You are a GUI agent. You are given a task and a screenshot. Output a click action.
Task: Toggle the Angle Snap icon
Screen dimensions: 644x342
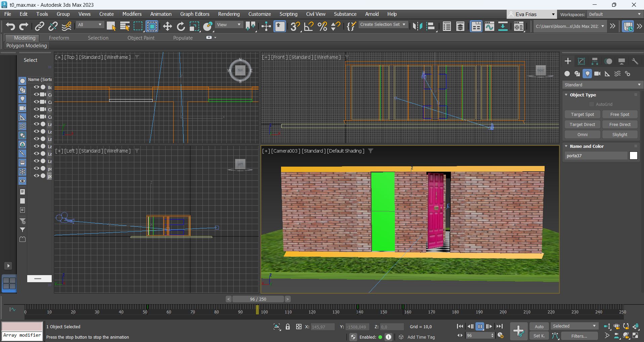point(309,26)
